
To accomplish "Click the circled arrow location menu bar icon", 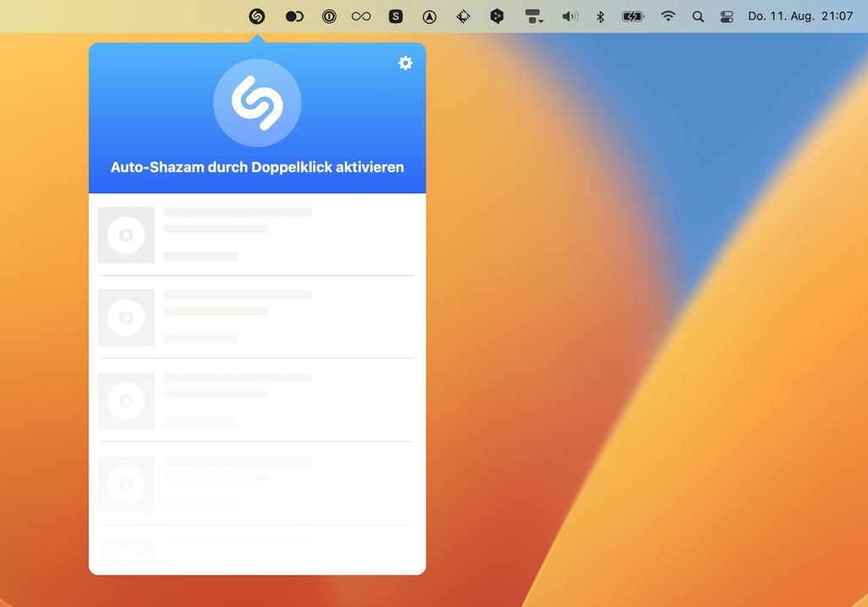I will [430, 16].
